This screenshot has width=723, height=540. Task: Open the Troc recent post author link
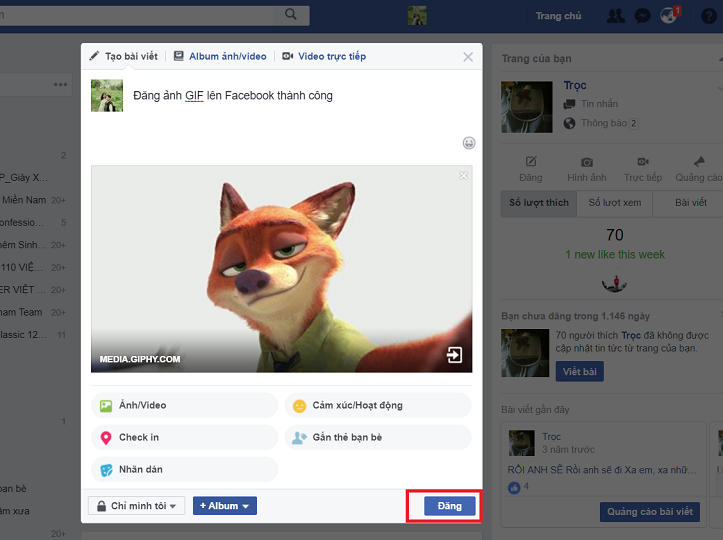pos(551,437)
